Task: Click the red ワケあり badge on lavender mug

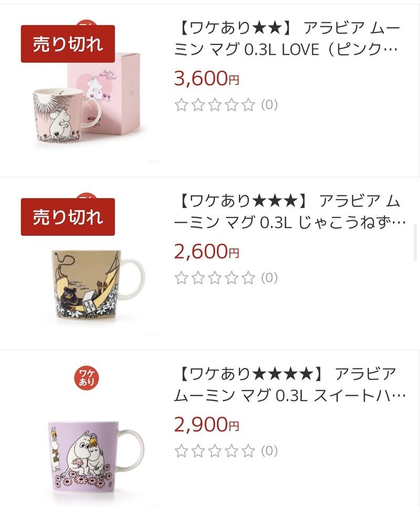Action: (87, 377)
